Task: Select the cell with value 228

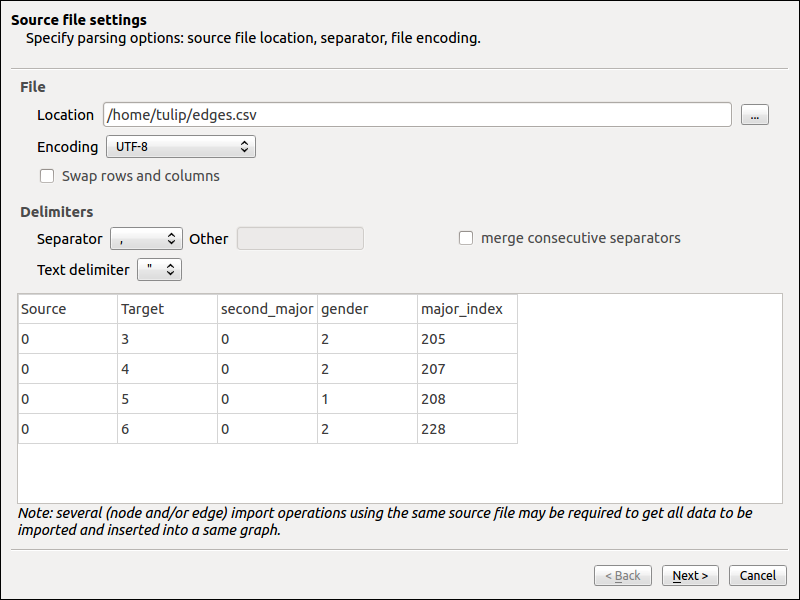Action: tap(467, 429)
